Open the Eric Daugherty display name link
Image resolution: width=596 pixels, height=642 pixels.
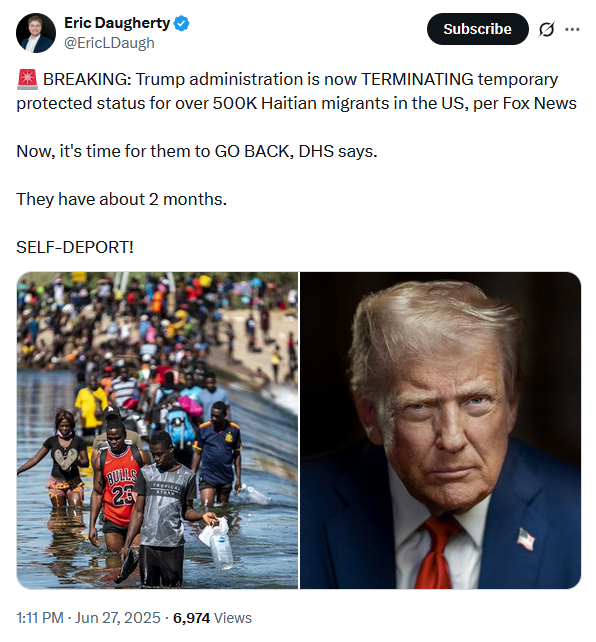tap(117, 23)
